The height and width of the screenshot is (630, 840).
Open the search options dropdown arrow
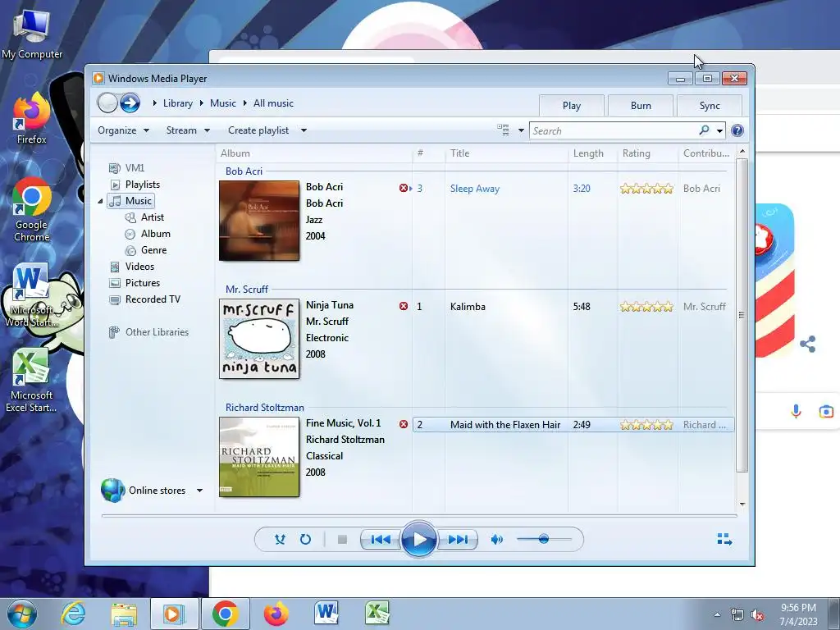coord(719,130)
